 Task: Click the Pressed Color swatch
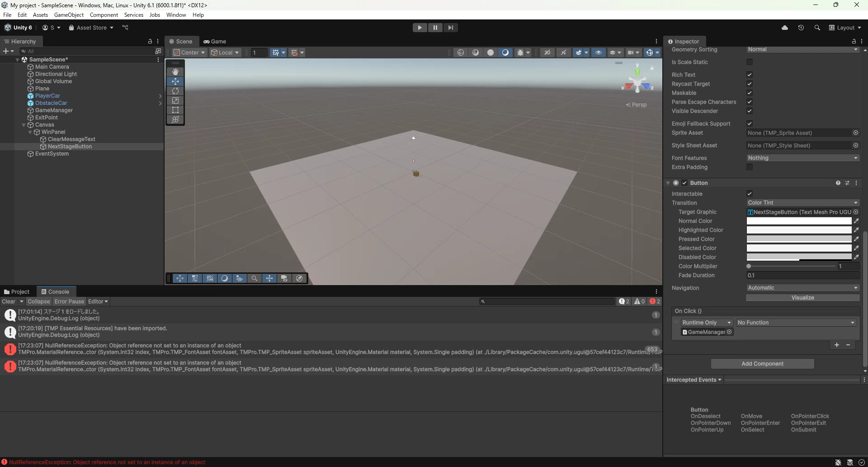[799, 239]
